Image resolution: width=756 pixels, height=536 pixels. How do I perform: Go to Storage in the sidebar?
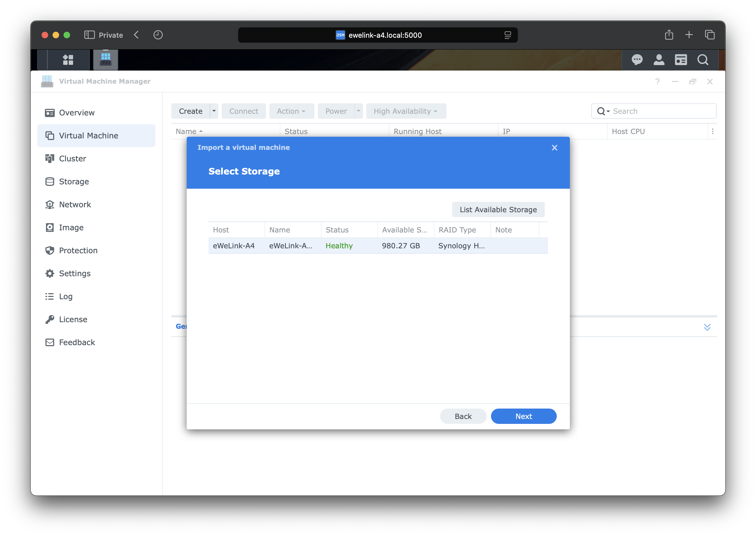pyautogui.click(x=74, y=182)
